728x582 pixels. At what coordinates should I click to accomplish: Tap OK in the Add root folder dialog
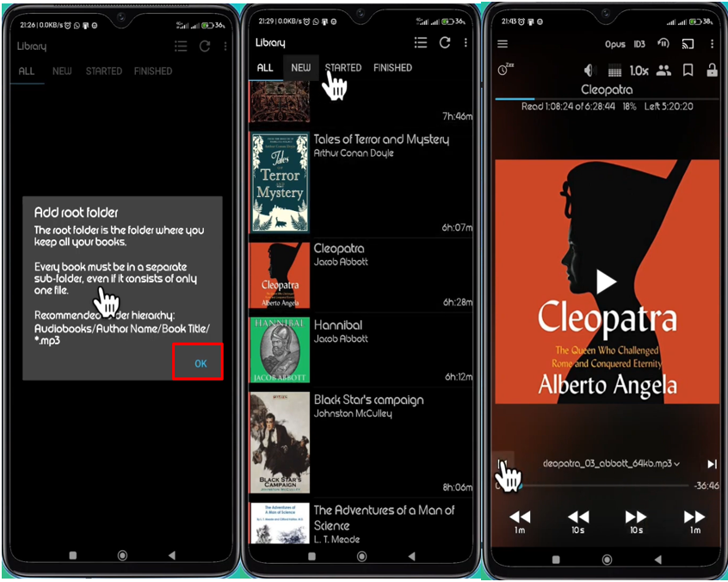[x=201, y=363]
